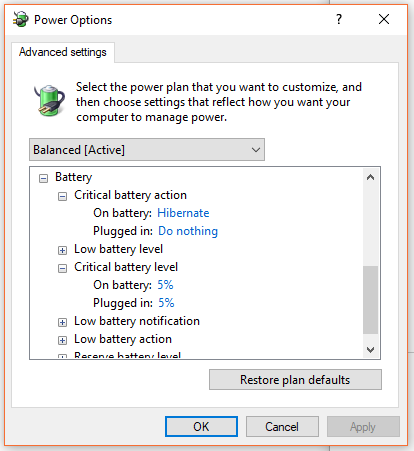This screenshot has width=414, height=451.
Task: Select the Advanced settings tab
Action: [x=63, y=52]
